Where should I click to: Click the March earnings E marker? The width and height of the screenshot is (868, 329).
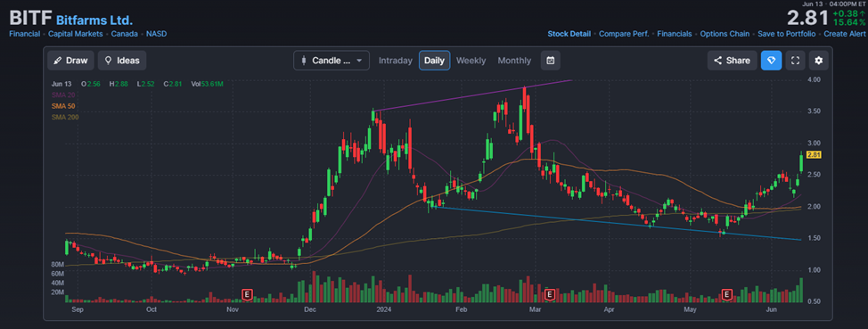(x=550, y=293)
